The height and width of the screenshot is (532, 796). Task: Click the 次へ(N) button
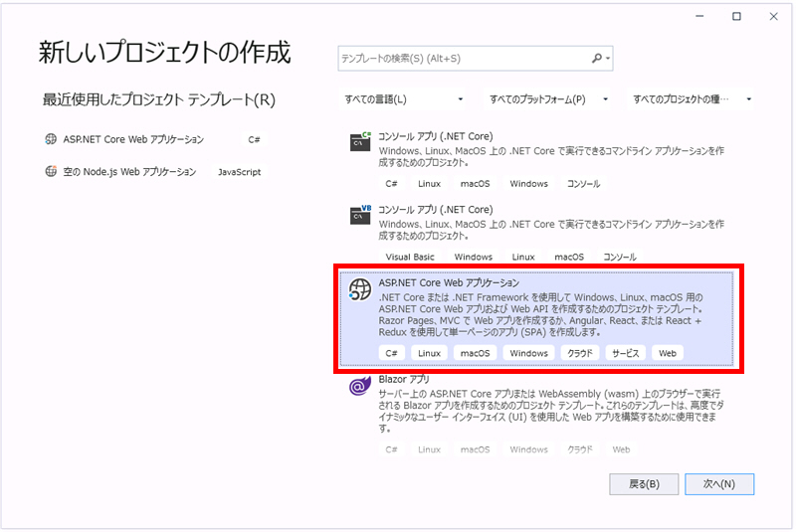(719, 484)
